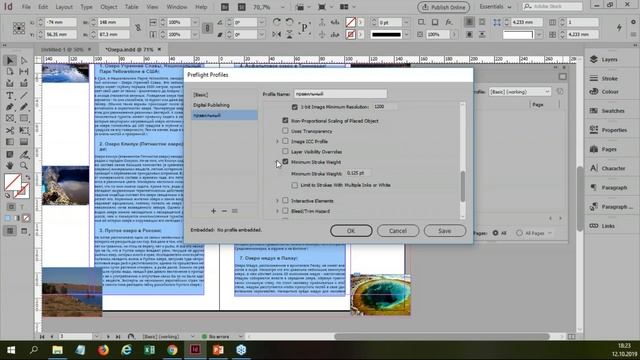This screenshot has width=640, height=360.
Task: Enable Limit to Strokes With Multiple Inks checkbox
Action: pos(294,185)
